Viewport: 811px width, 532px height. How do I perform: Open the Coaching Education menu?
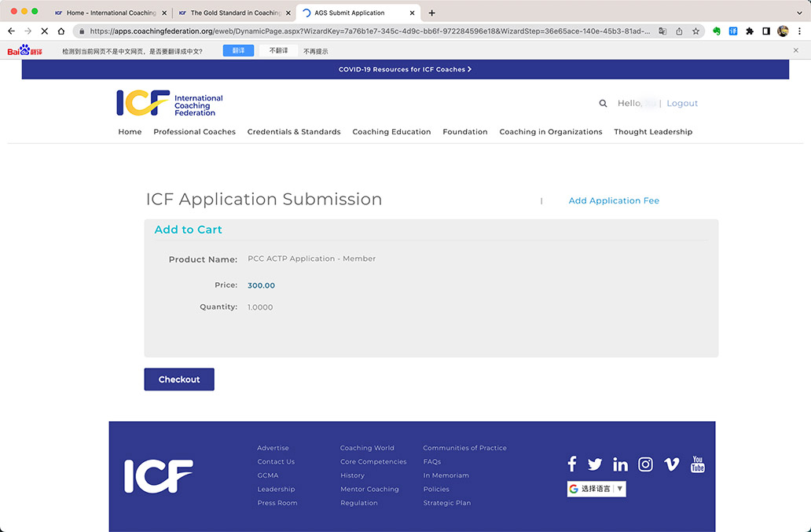pos(391,132)
